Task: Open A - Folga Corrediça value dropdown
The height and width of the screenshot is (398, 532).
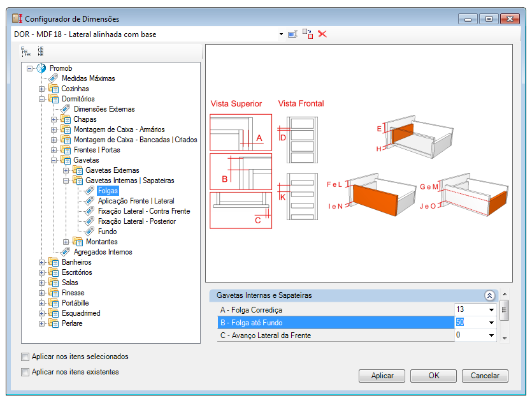Action: click(x=491, y=310)
